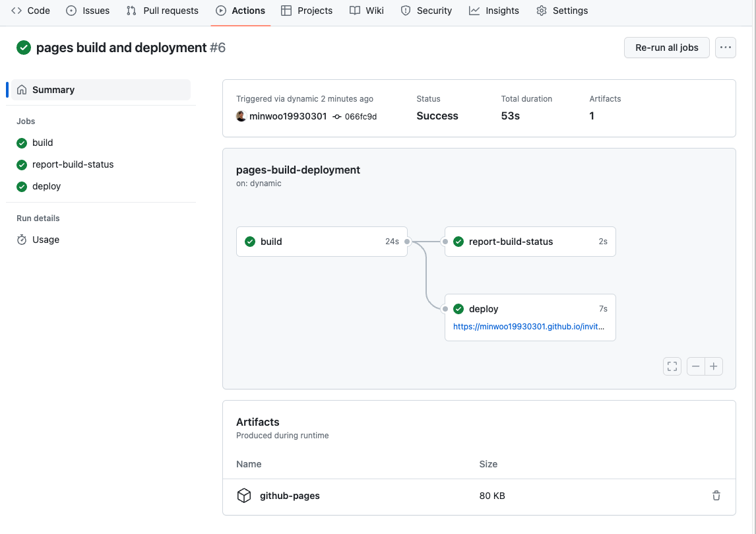Select the Actions tab
Image resolution: width=756 pixels, height=534 pixels.
point(240,11)
